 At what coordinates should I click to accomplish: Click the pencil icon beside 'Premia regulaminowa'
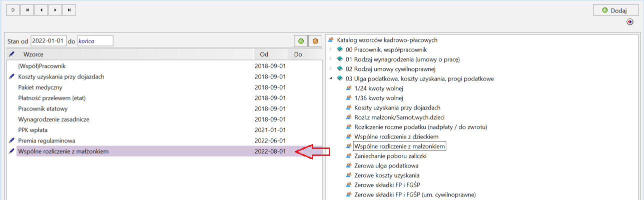(12, 140)
